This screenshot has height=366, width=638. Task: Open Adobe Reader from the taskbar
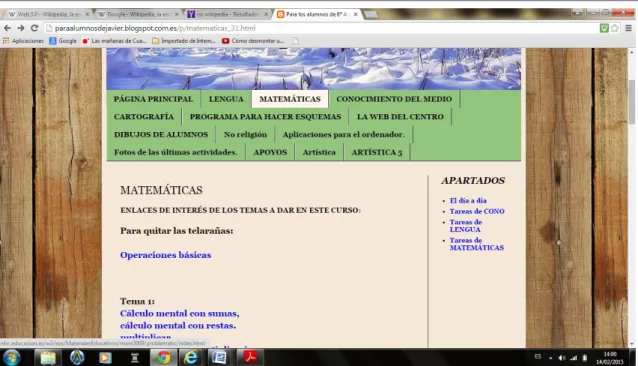click(250, 357)
